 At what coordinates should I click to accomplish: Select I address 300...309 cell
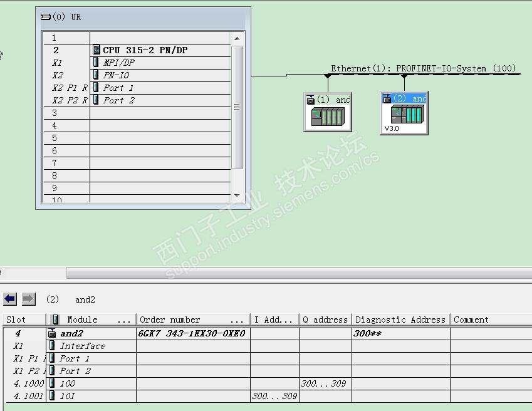(x=274, y=396)
